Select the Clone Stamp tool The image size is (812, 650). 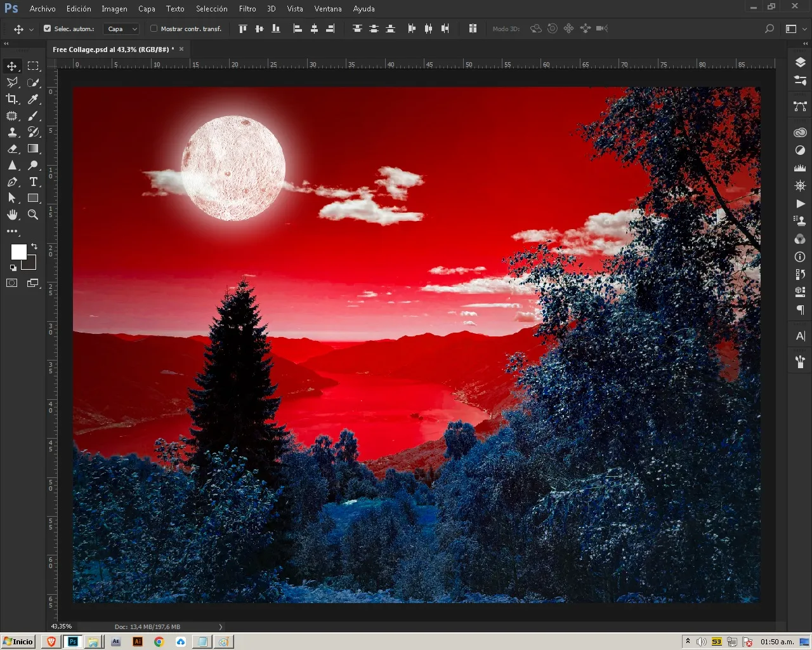pyautogui.click(x=12, y=132)
